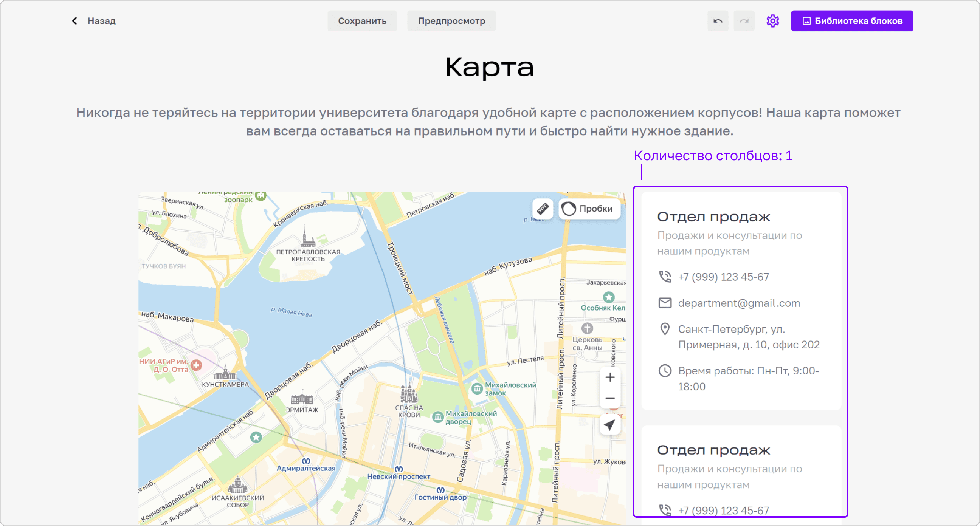Click department@gmail.com email text

click(739, 303)
